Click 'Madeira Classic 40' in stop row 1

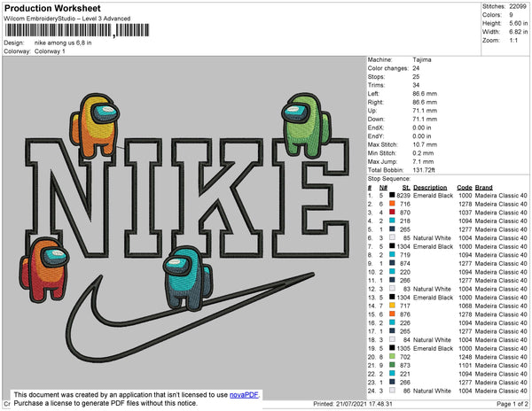[x=501, y=196]
